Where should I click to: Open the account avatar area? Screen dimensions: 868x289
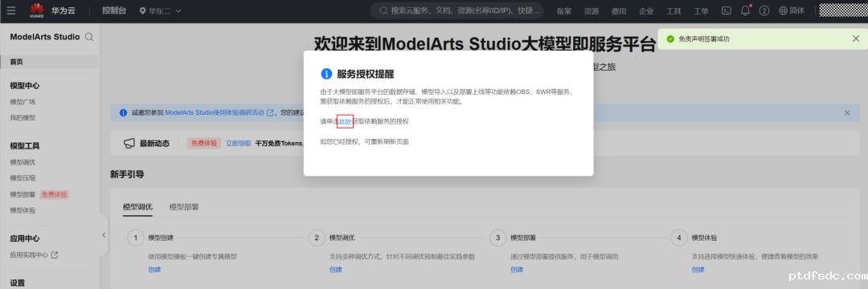click(x=843, y=10)
